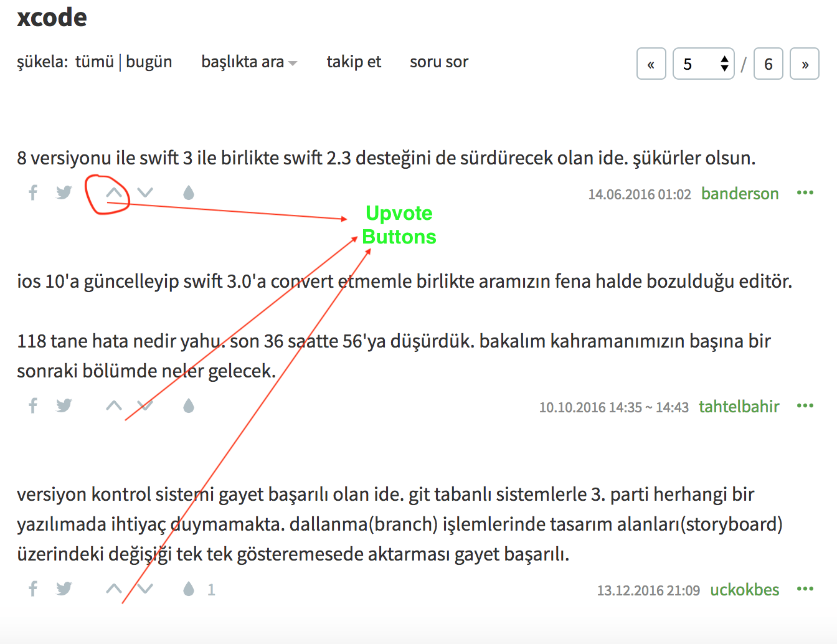Share banderson's entry on Facebook
The image size is (837, 644).
(33, 192)
